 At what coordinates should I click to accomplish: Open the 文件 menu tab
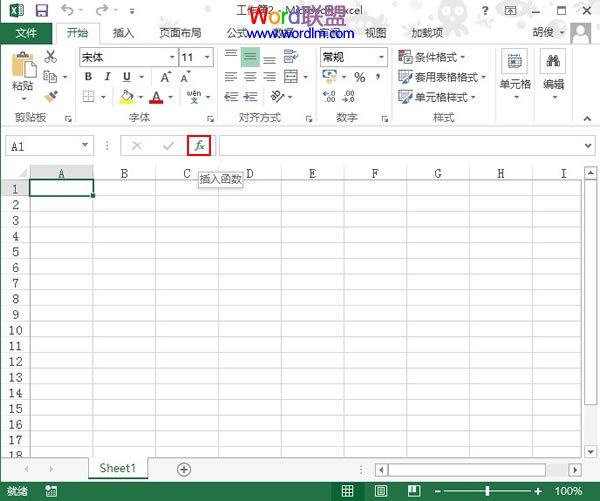click(26, 33)
